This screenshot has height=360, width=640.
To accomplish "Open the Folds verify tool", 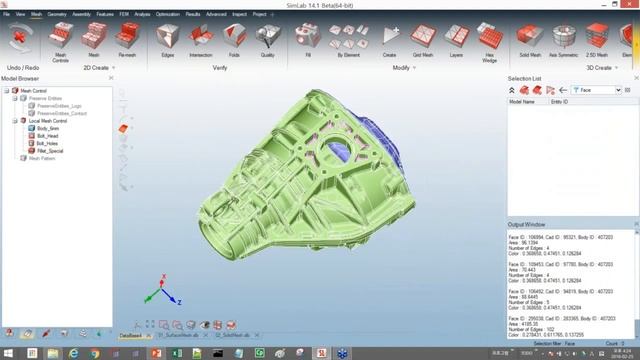I will tap(234, 40).
